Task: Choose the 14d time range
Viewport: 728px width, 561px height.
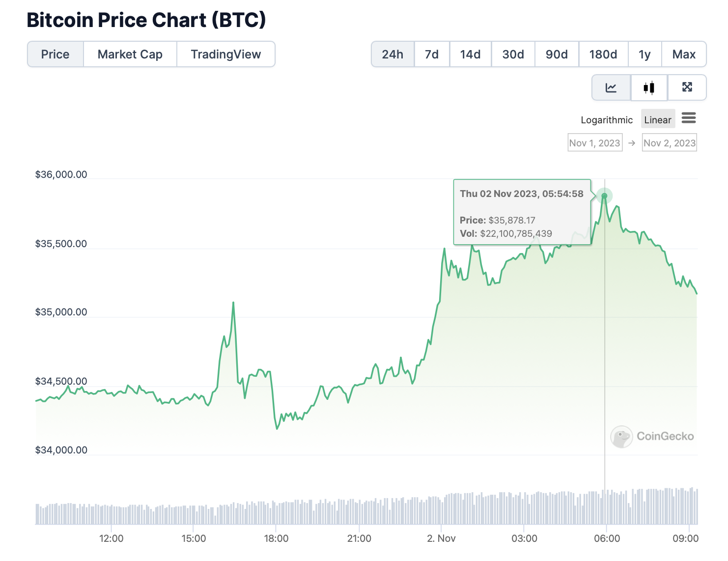Action: [x=470, y=55]
